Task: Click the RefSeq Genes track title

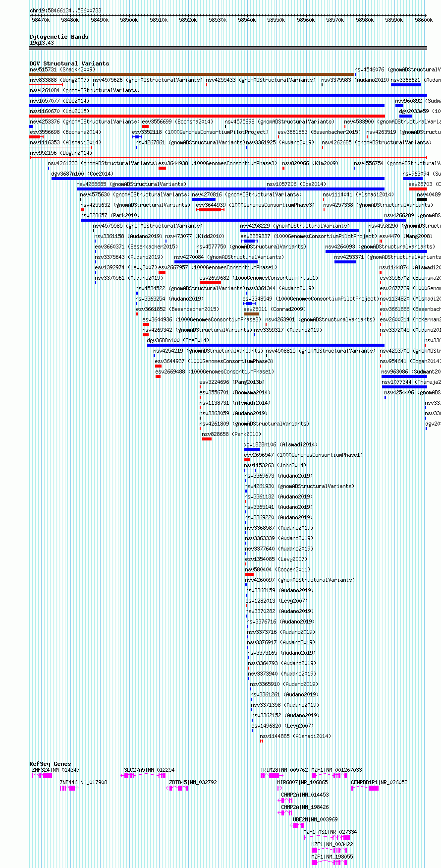Action: (50, 764)
